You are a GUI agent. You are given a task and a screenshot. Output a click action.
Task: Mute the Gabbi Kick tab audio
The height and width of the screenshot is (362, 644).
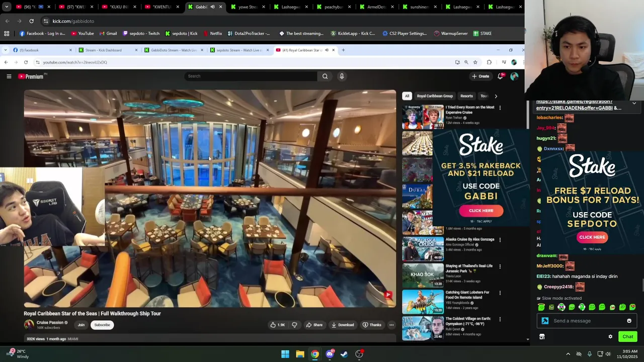tap(212, 7)
